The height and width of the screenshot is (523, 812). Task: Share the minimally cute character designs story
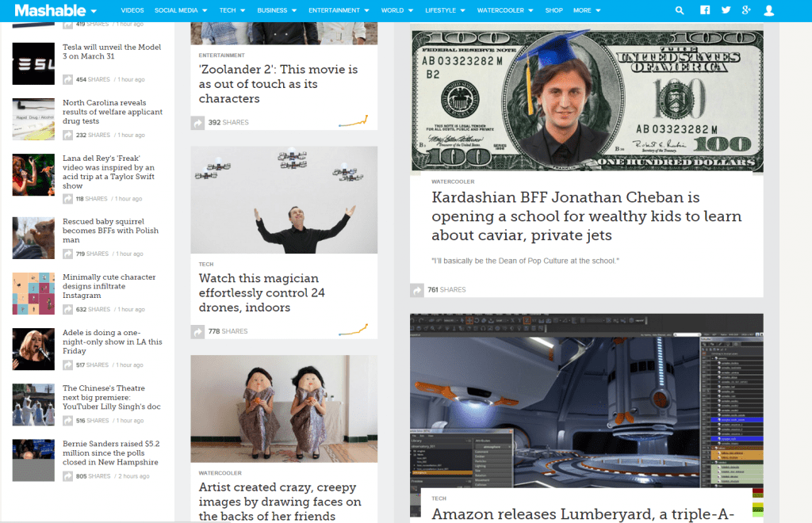coord(68,309)
